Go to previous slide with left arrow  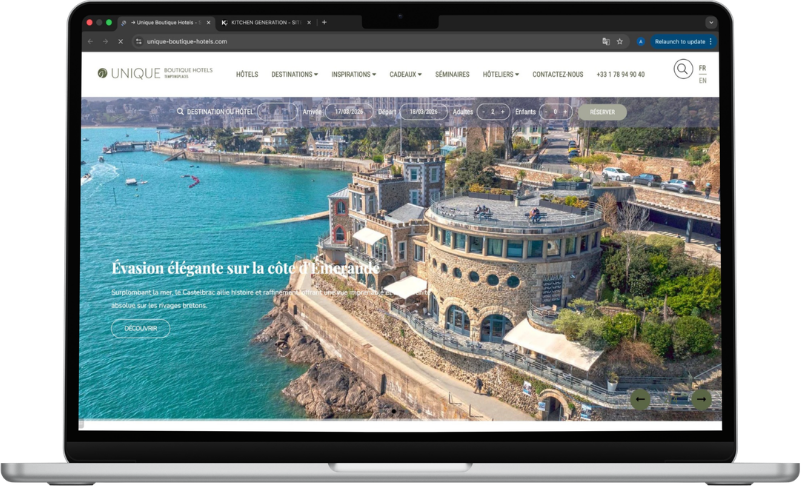click(640, 399)
